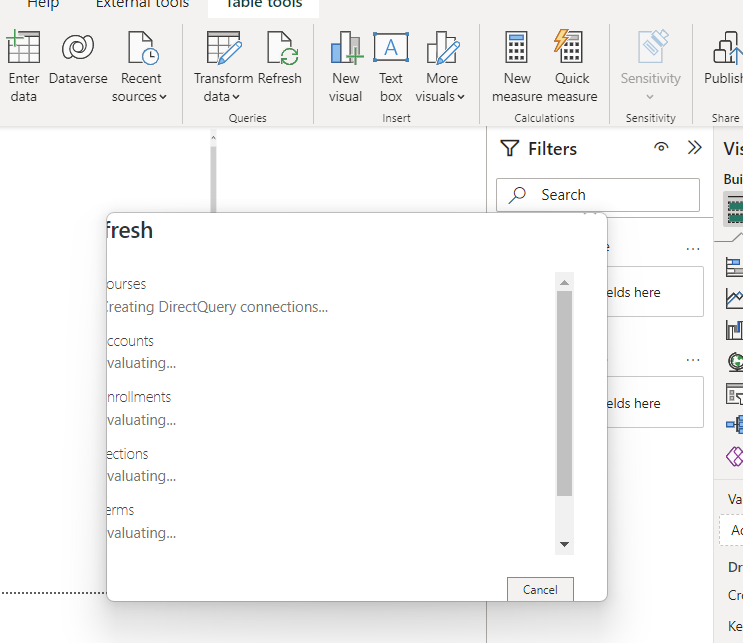
Task: Add a Text box to the report
Action: pos(391,47)
